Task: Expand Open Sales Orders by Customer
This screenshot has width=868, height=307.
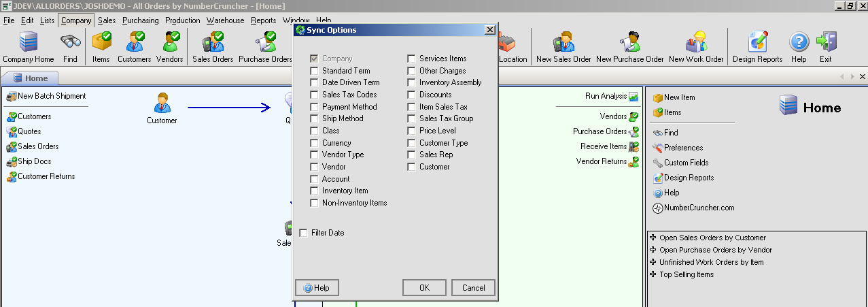Action: click(653, 238)
